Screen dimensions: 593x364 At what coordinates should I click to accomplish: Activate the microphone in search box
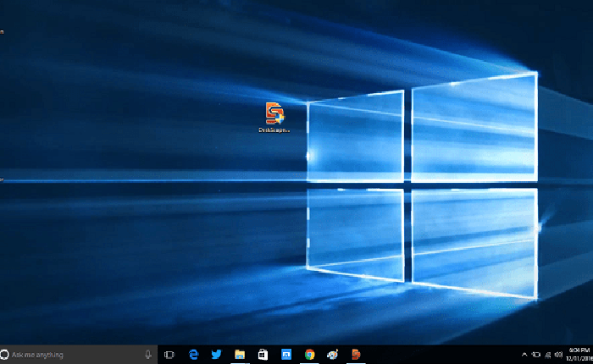coord(148,355)
